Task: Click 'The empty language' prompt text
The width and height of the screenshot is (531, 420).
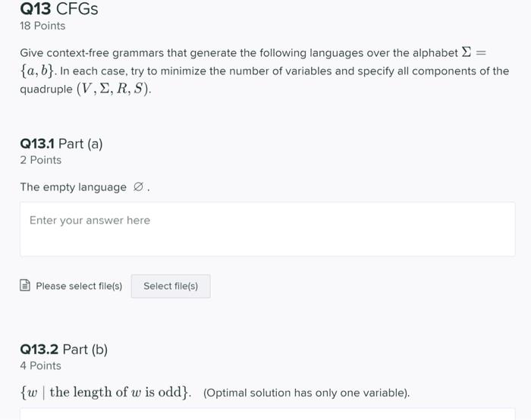Action: (x=74, y=187)
